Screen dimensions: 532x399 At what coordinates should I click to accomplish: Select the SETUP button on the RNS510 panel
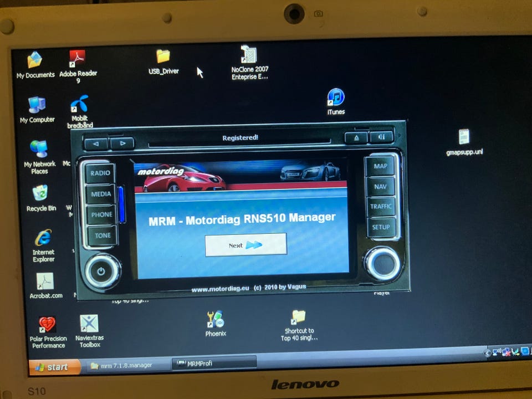pos(381,227)
